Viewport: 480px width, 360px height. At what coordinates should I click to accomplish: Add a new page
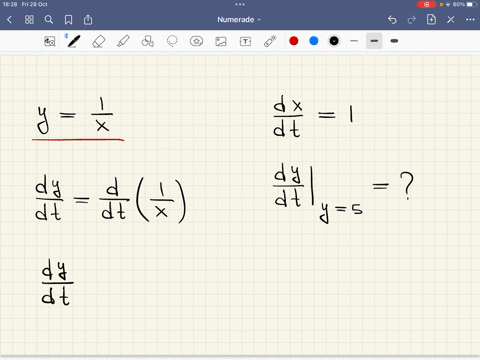(x=431, y=19)
